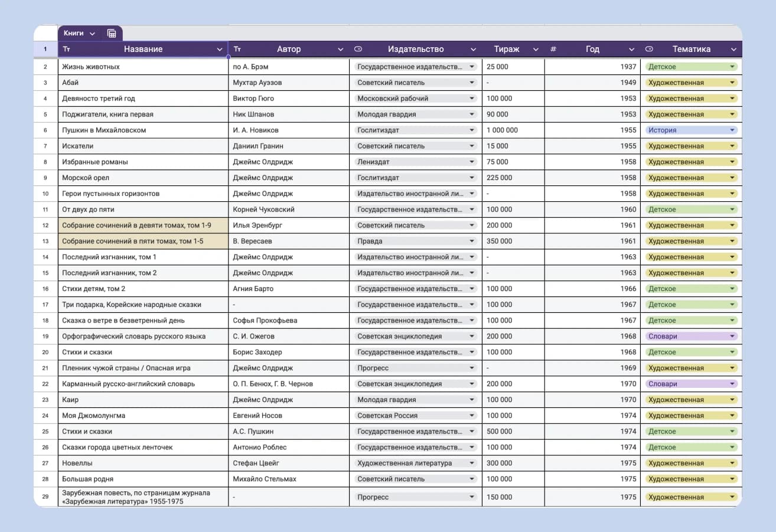Select the year cell 1969
The width and height of the screenshot is (776, 532).
click(592, 368)
